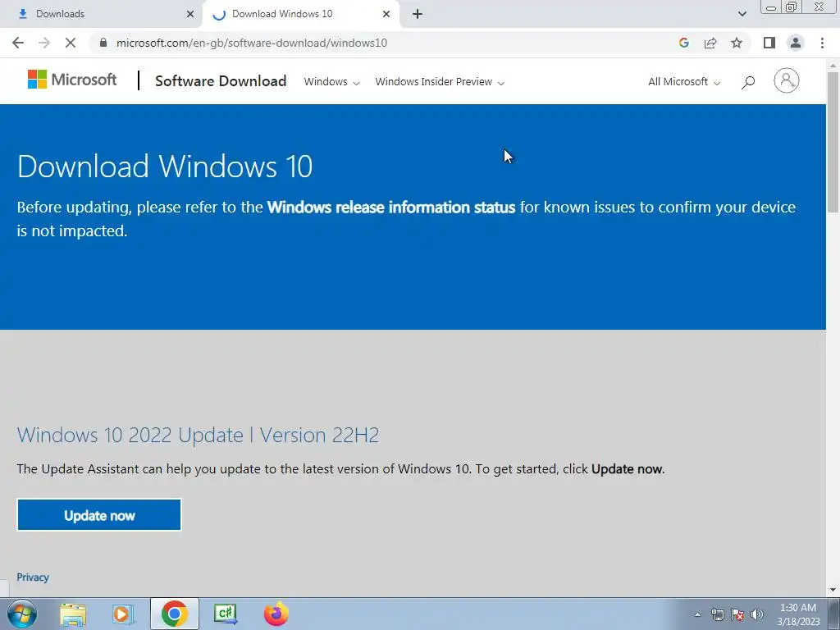Select the Download Windows 10 tab

300,14
